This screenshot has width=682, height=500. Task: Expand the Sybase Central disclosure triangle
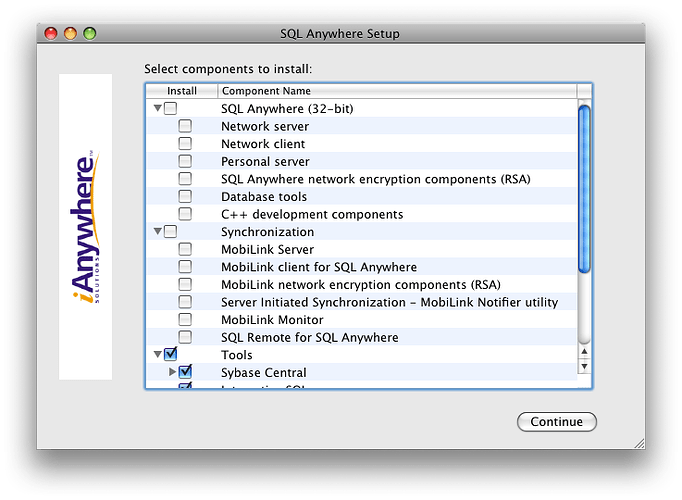[172, 372]
